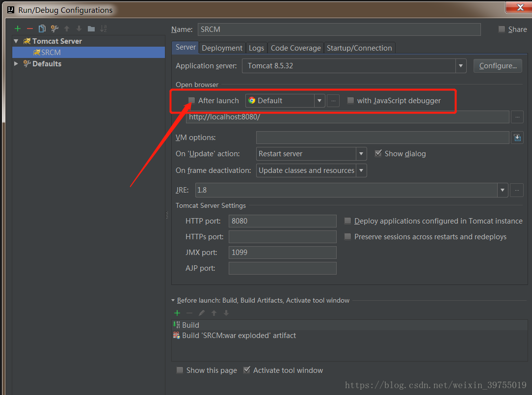The height and width of the screenshot is (395, 532).
Task: Click the Configure... button
Action: click(498, 66)
